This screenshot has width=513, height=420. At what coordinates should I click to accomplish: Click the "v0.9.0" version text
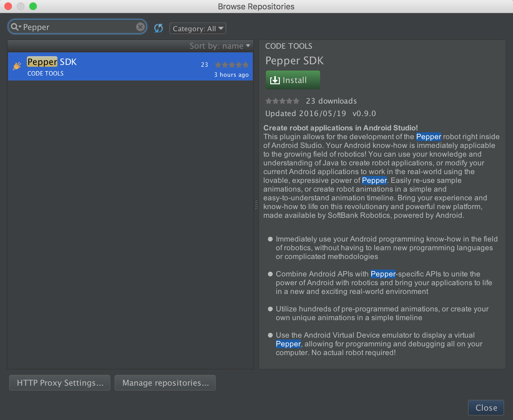pos(364,114)
